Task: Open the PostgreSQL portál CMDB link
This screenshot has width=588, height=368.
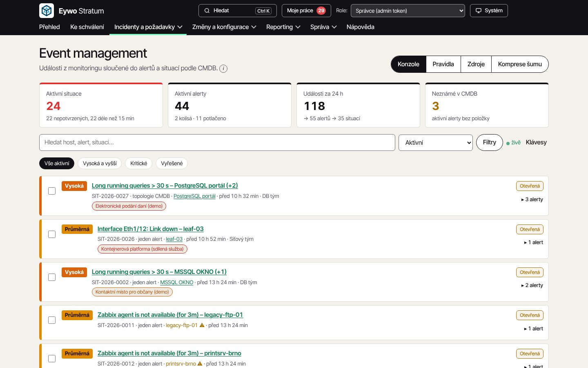Action: pyautogui.click(x=194, y=196)
